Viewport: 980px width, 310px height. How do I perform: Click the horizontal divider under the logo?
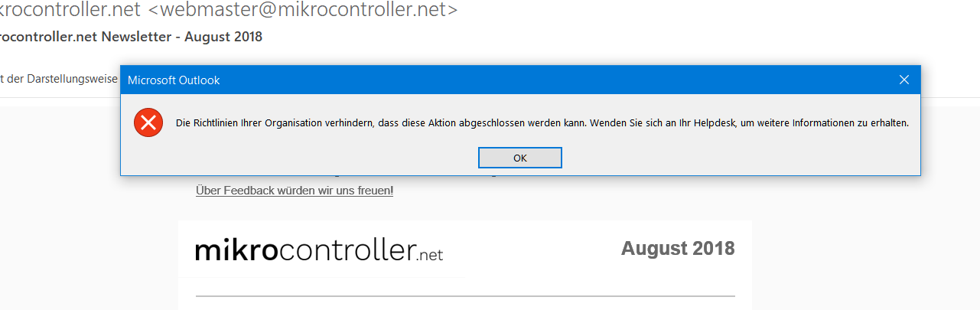(x=465, y=295)
